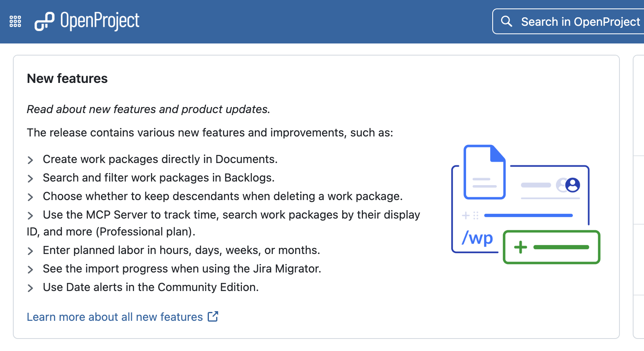Click the New features heading

[x=67, y=78]
